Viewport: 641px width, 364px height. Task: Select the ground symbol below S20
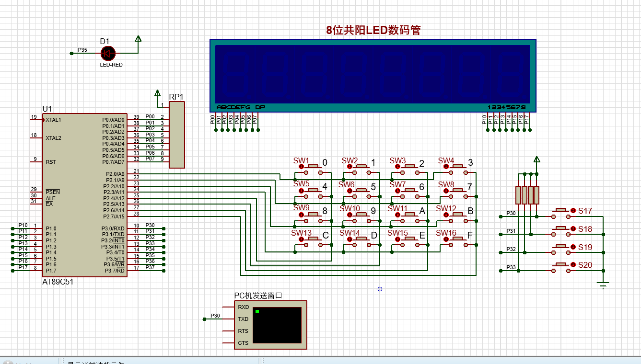pyautogui.click(x=603, y=286)
